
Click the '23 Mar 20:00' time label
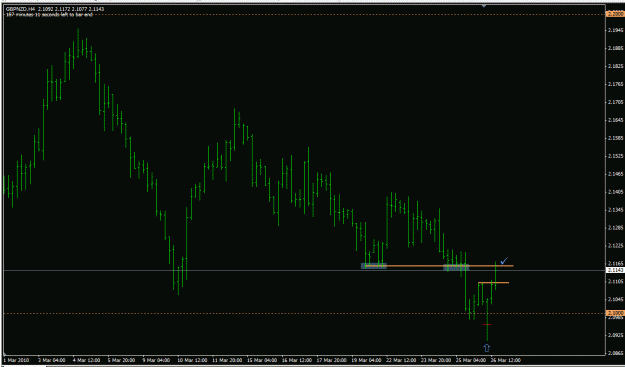(x=436, y=360)
